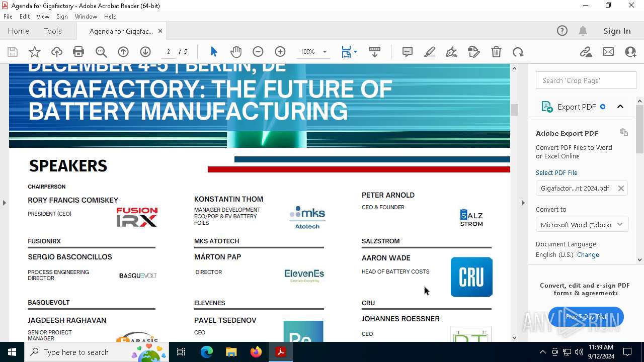Choose the arrow selection tool

coord(214,52)
